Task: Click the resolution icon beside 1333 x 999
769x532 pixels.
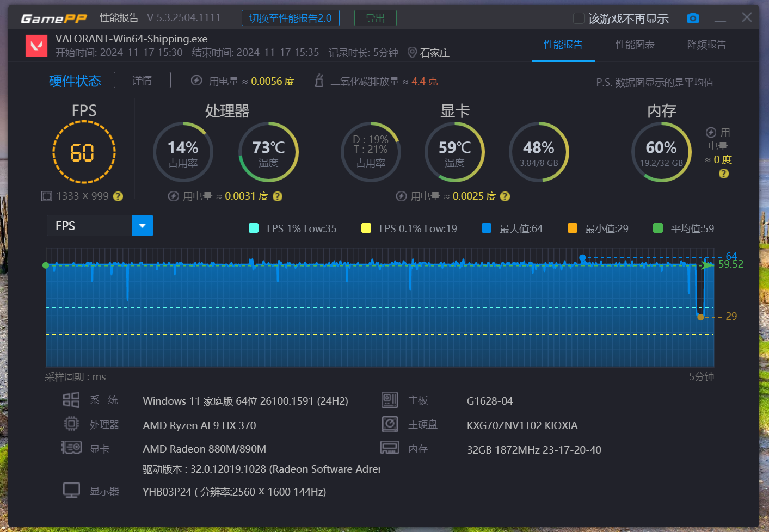Action: (47, 196)
